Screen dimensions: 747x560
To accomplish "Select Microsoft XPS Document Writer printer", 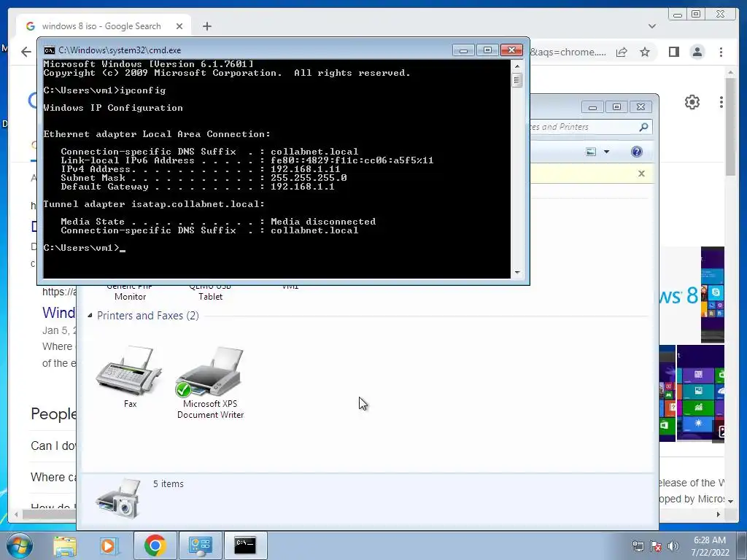I will pyautogui.click(x=210, y=383).
